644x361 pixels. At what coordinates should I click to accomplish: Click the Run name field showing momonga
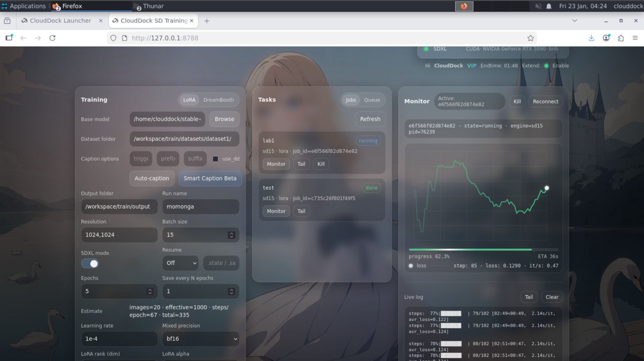tap(201, 206)
